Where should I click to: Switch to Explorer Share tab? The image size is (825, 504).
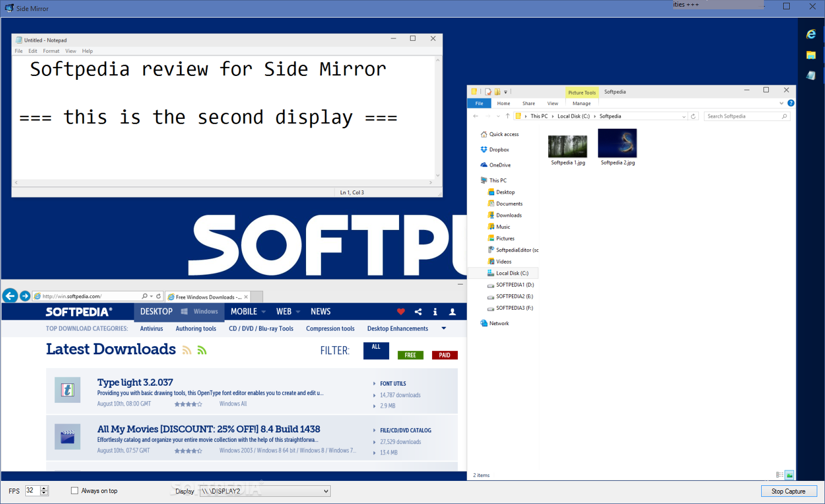pyautogui.click(x=528, y=103)
